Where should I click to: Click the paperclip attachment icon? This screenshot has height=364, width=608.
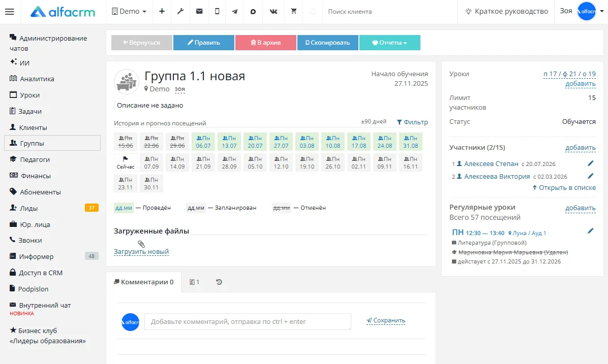pyautogui.click(x=141, y=244)
